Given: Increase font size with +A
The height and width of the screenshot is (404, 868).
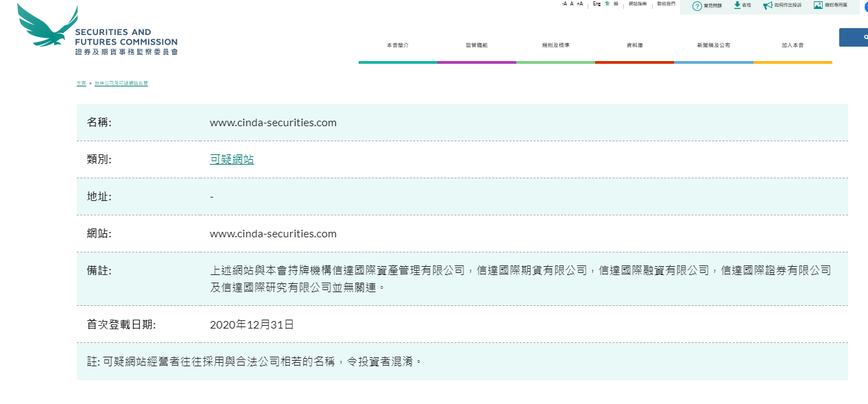Looking at the screenshot, I should (x=579, y=4).
